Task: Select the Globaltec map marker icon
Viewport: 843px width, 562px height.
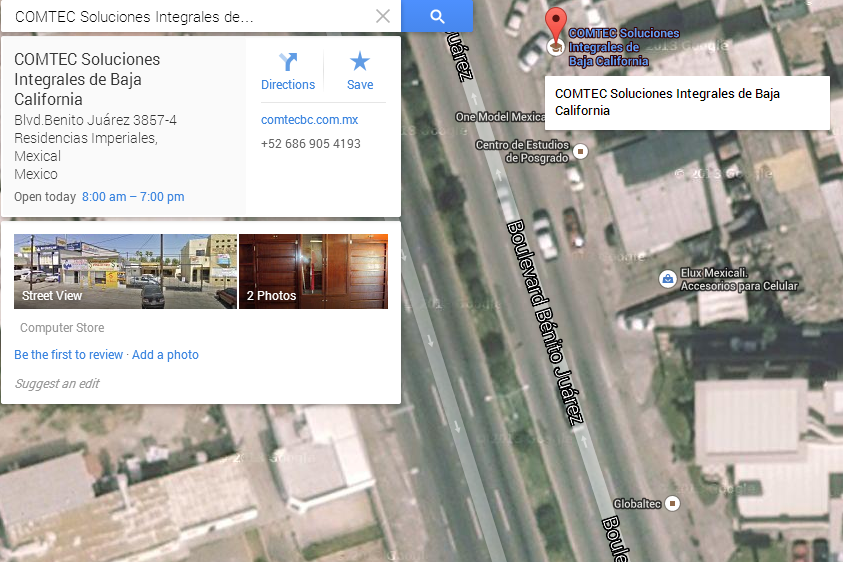Action: (672, 503)
